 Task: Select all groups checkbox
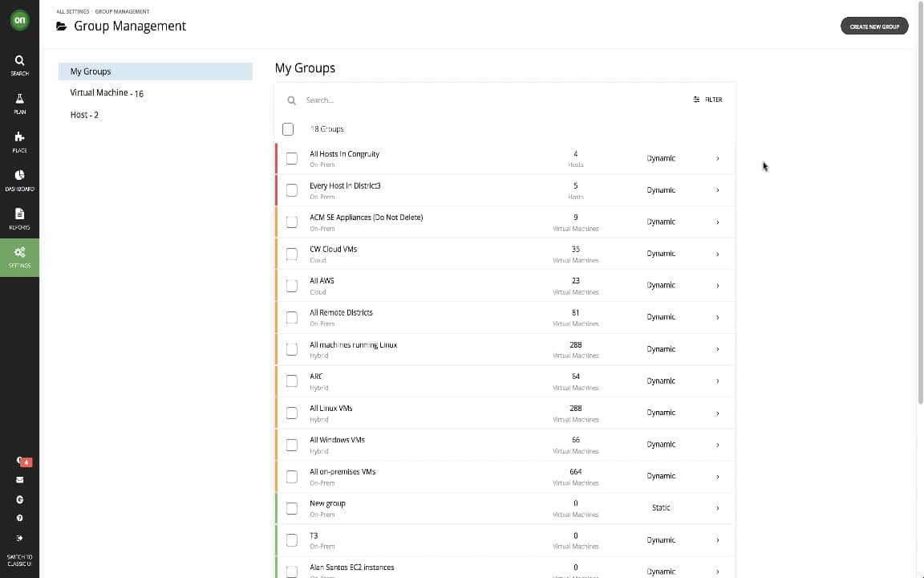pos(288,129)
